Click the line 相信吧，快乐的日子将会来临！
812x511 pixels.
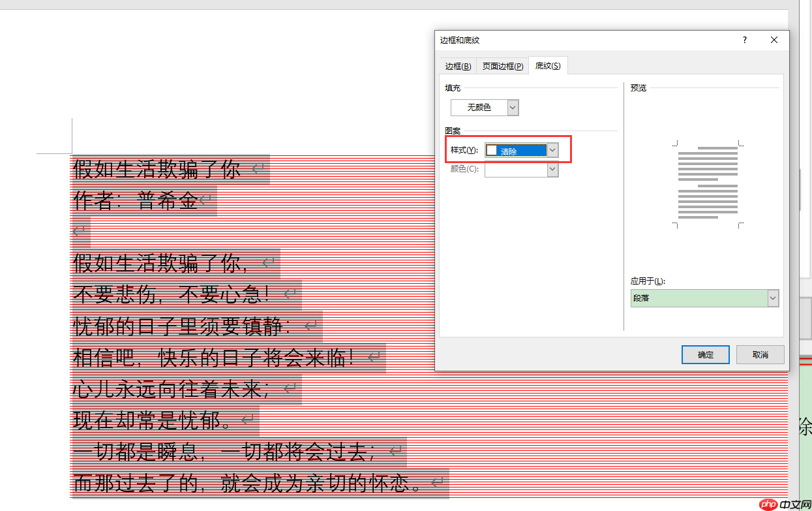click(213, 358)
